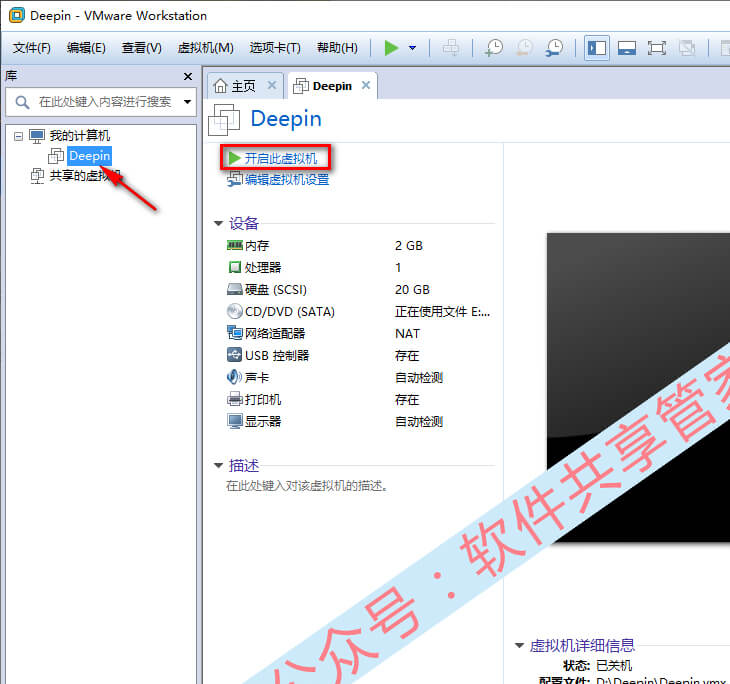Toggle the library sidebar view button
This screenshot has height=684, width=730.
(x=597, y=48)
